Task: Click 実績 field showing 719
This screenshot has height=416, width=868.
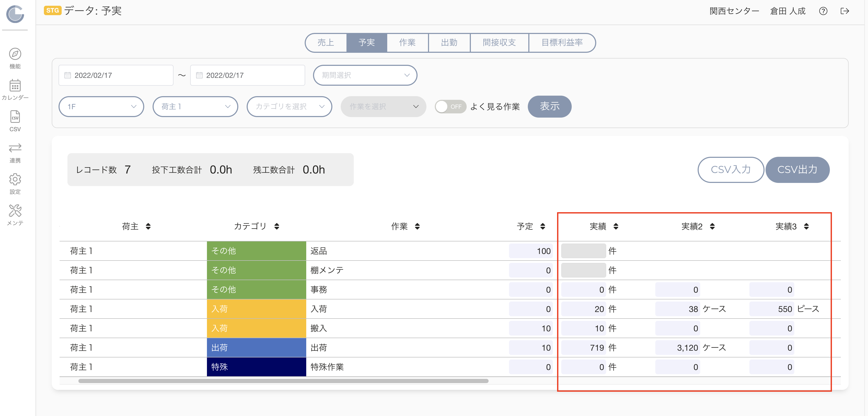Action: click(x=584, y=348)
